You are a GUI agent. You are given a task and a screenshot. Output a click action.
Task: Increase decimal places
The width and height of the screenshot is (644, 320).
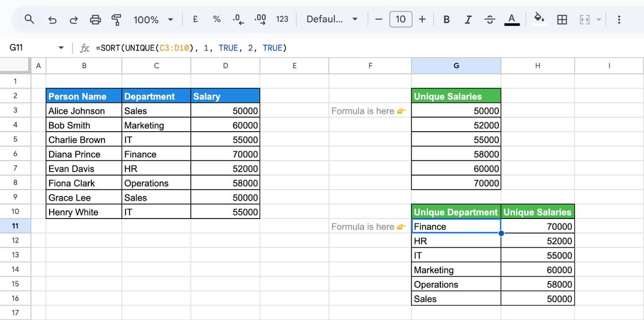click(260, 19)
